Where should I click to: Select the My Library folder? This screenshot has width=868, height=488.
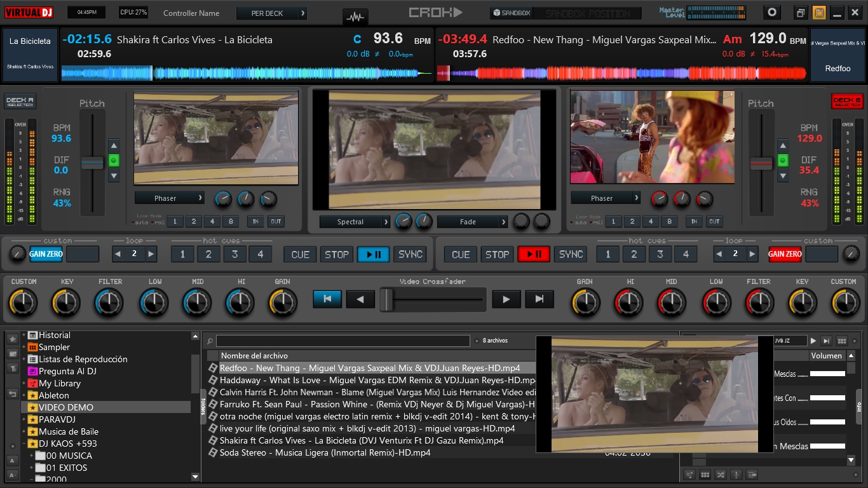(60, 383)
